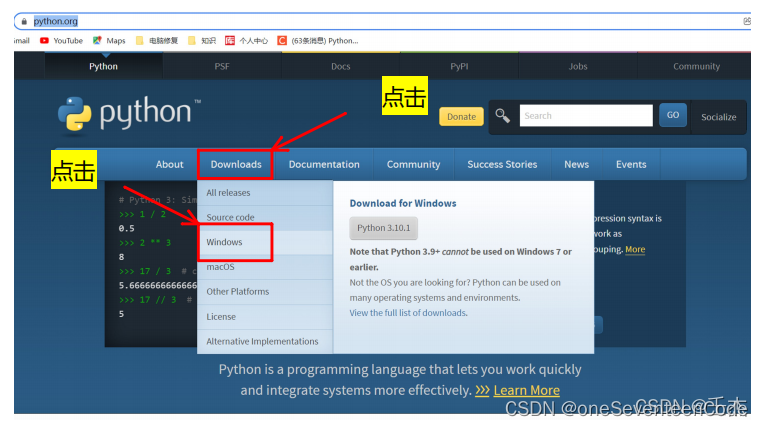Screen dimensions: 763x426
Task: Click the Download for Windows heading
Action: coord(403,204)
